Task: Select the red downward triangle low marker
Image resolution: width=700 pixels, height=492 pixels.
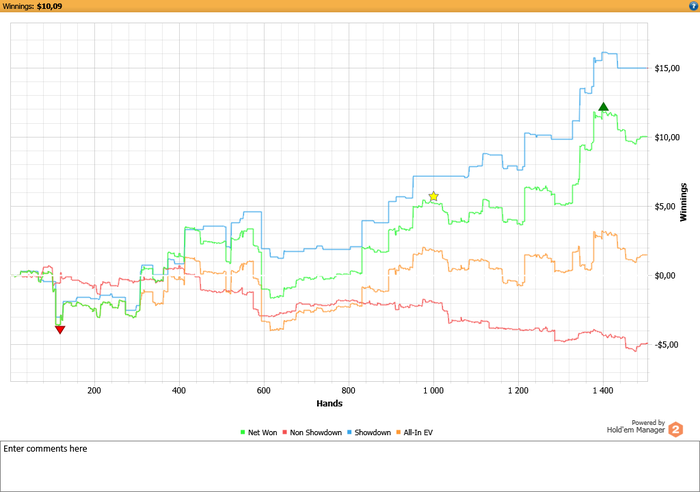Action: [60, 329]
